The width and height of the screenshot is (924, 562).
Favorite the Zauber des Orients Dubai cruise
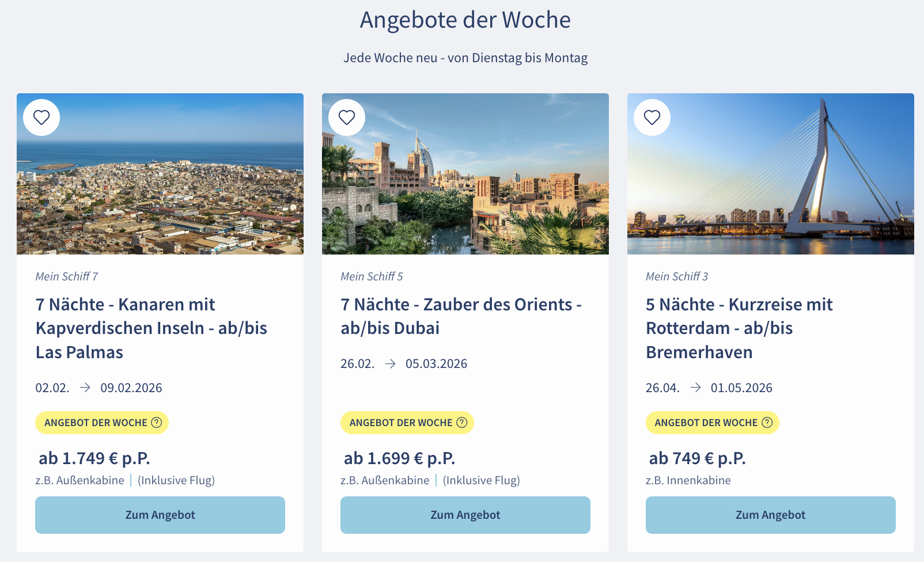[x=346, y=117]
